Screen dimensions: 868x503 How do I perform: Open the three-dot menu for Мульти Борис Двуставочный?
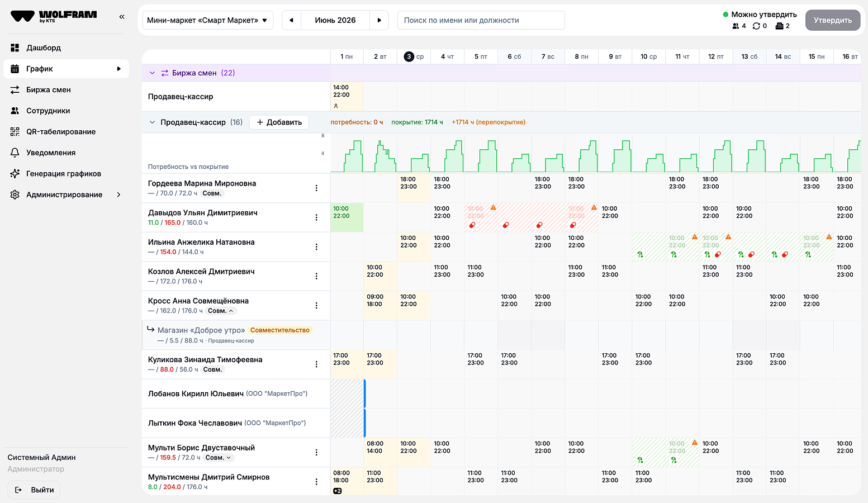pos(316,453)
